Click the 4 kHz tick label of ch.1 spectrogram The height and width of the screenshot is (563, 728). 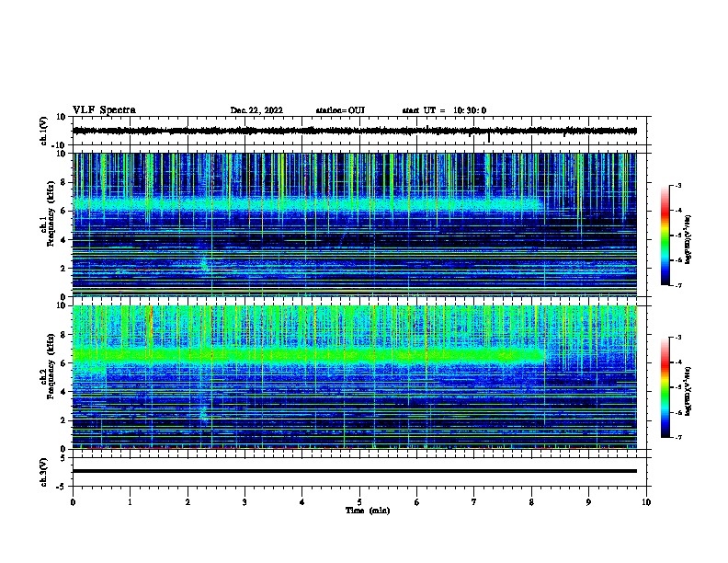pyautogui.click(x=64, y=240)
